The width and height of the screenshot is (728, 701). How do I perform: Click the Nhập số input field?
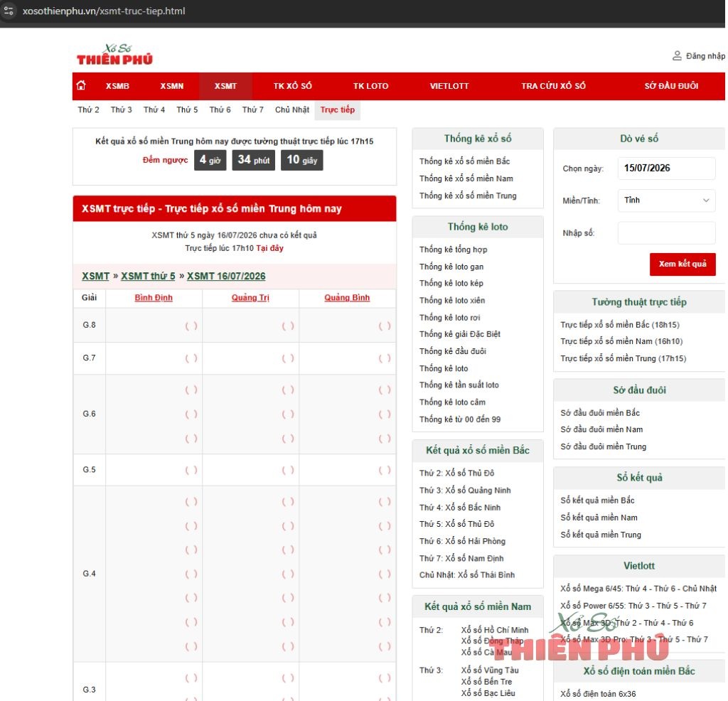666,232
